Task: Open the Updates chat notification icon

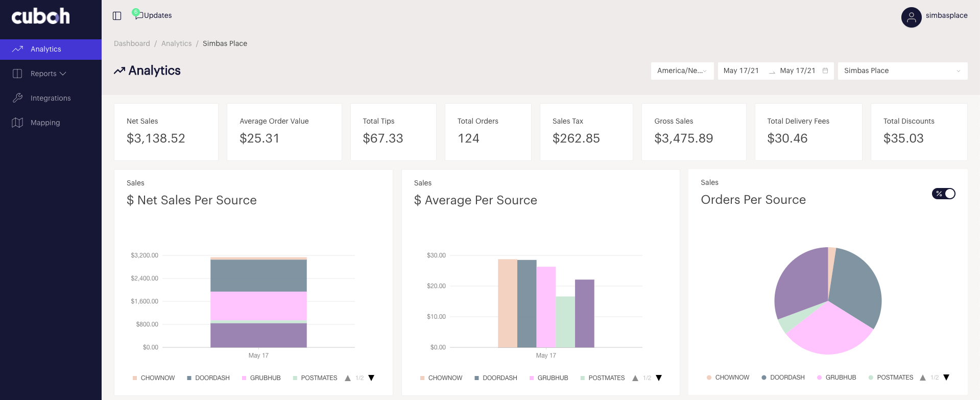Action: [x=137, y=15]
